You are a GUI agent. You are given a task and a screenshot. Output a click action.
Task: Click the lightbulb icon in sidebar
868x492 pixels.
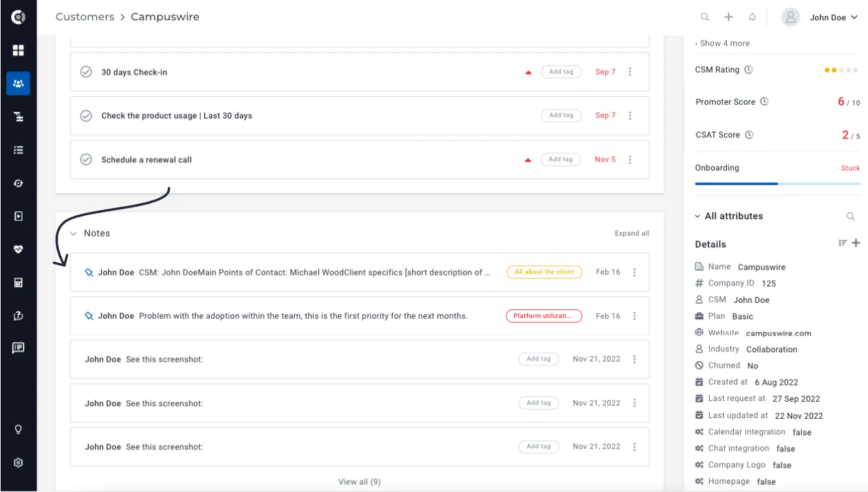18,430
